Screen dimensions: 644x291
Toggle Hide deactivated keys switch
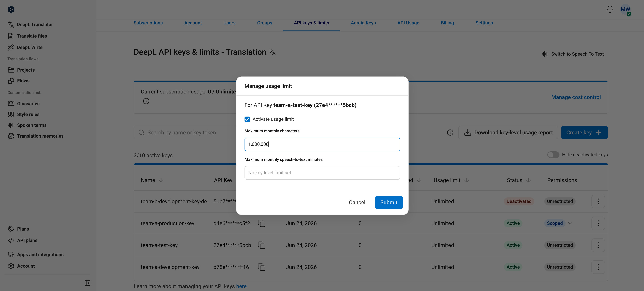click(x=553, y=155)
